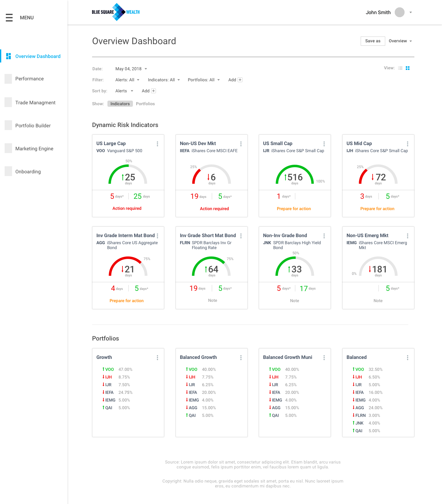Viewport: 442px width, 504px height.
Task: Click the Non-US Emerg Mkt 181 days gauge
Action: [x=378, y=266]
